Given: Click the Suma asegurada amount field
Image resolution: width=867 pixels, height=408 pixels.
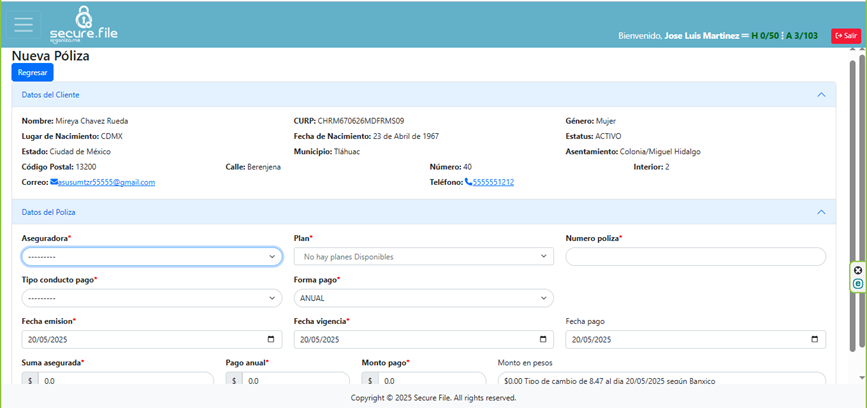Looking at the screenshot, I should (x=126, y=381).
